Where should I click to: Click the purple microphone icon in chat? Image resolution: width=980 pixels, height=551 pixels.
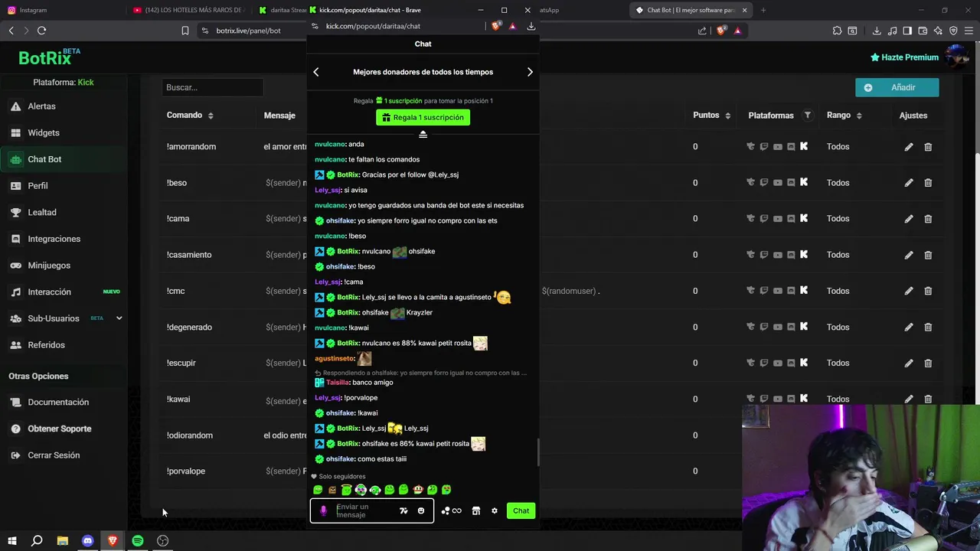(x=323, y=510)
